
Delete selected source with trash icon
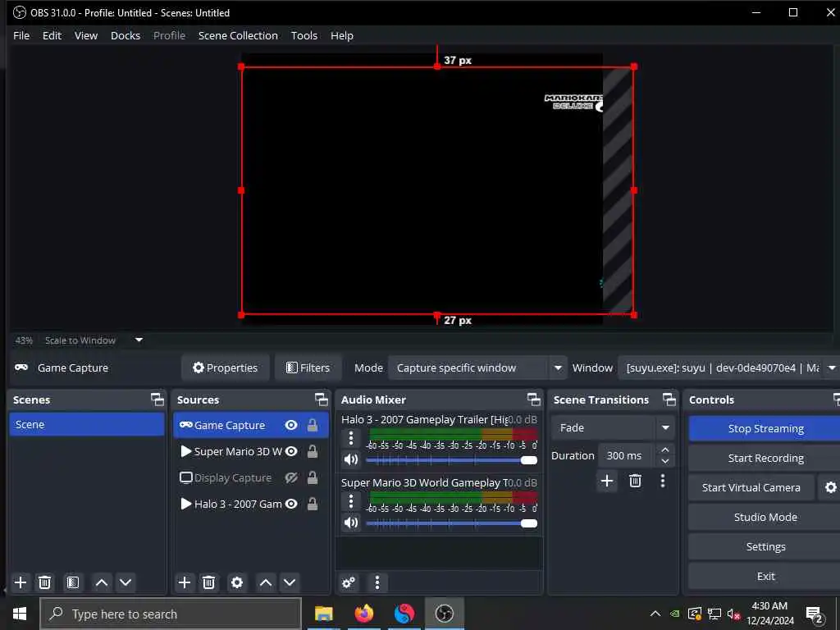[209, 582]
